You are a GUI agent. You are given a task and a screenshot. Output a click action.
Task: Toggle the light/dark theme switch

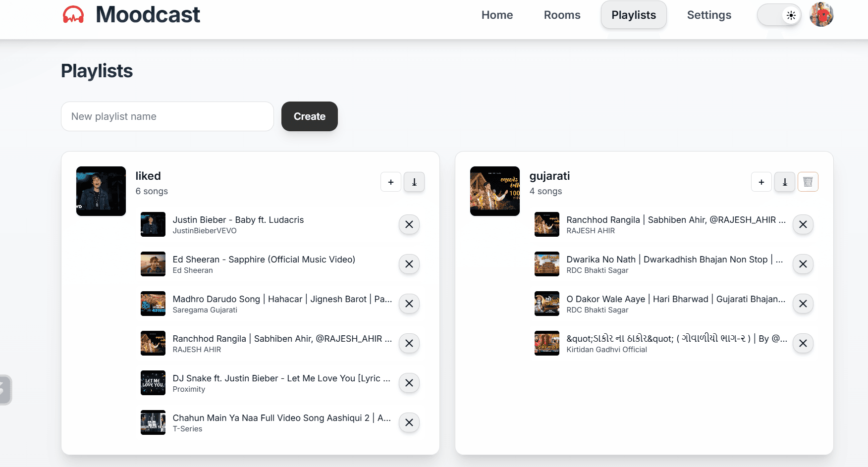click(779, 15)
